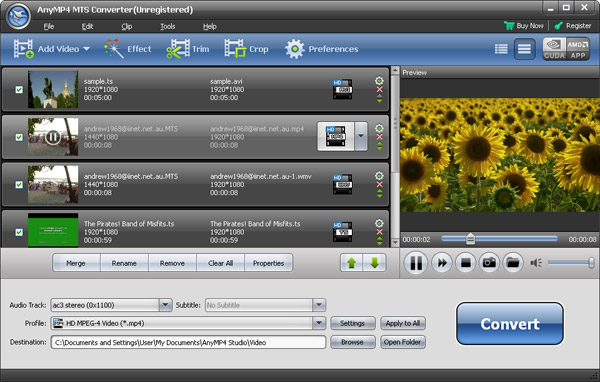Remove Pirates! Band of Misfits row
Image resolution: width=600 pixels, height=382 pixels.
380,232
